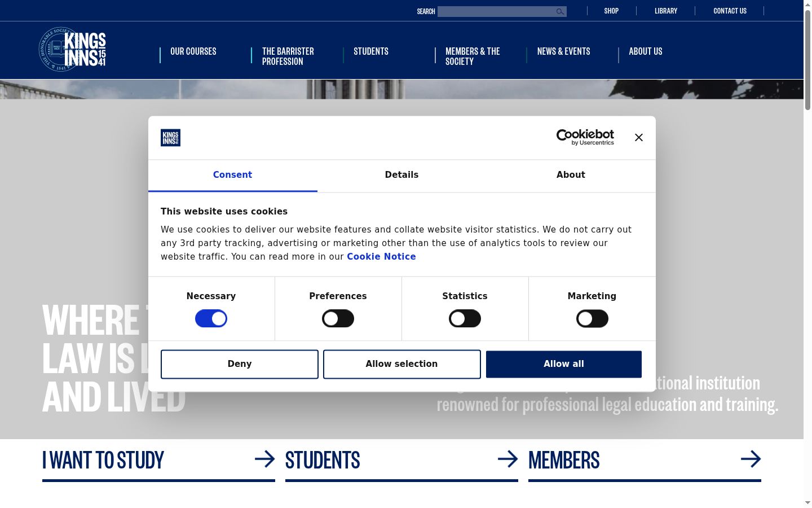This screenshot has height=508, width=812.
Task: Click the page vertical scrollbar thumb
Action: (x=807, y=59)
